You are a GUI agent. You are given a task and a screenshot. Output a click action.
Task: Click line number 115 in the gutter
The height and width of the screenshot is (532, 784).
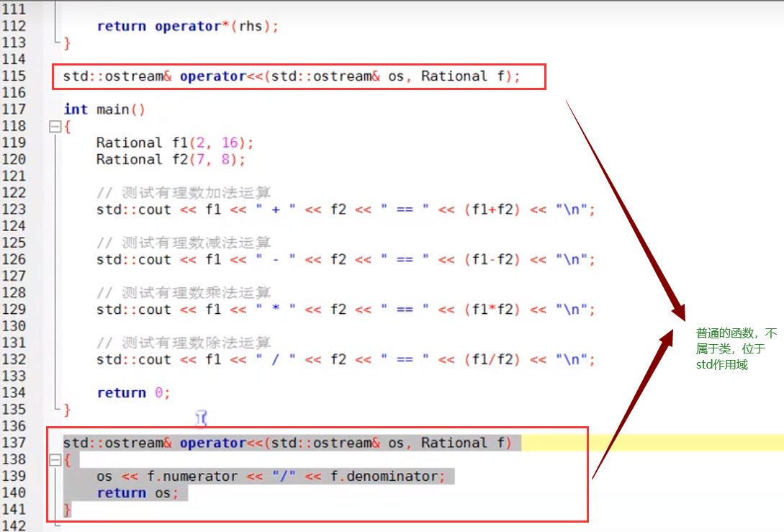(x=14, y=76)
